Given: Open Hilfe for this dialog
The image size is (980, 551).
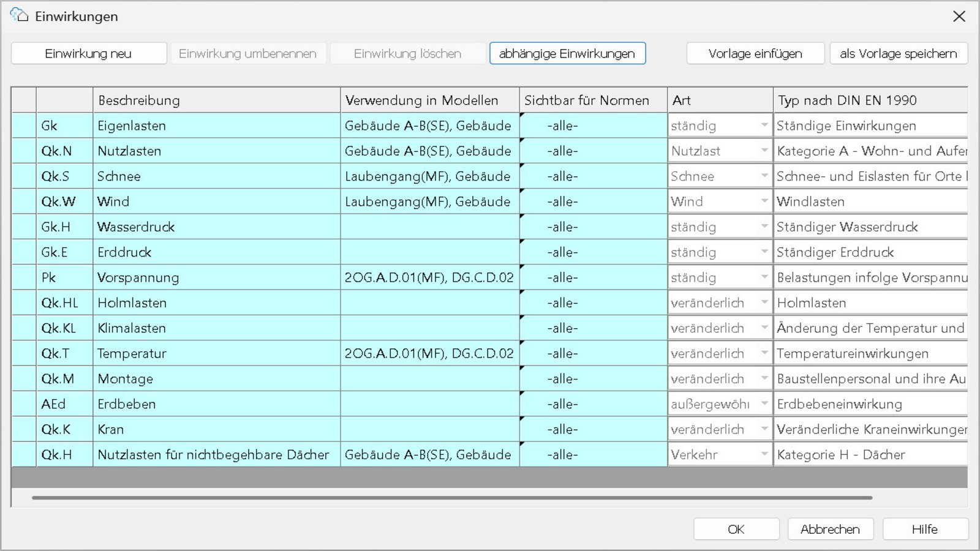Looking at the screenshot, I should pyautogui.click(x=925, y=530).
